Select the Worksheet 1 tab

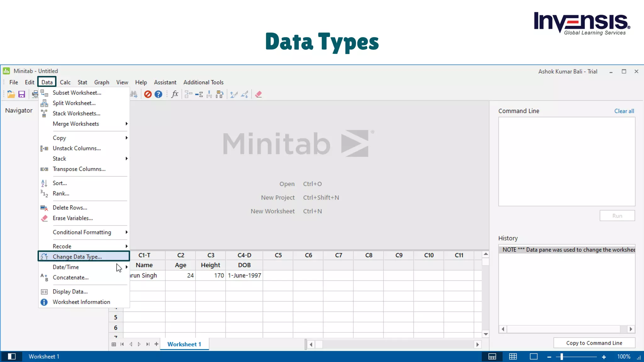184,344
